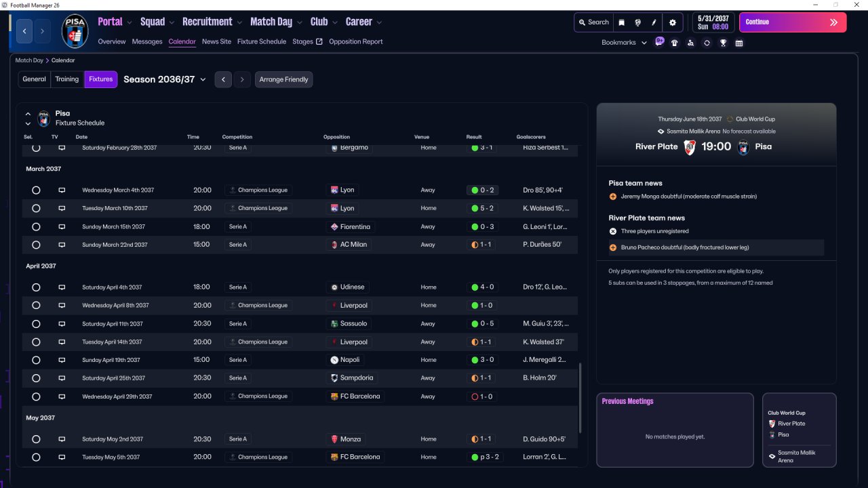
Task: Click the TV icon for Udinese match
Action: (x=62, y=287)
